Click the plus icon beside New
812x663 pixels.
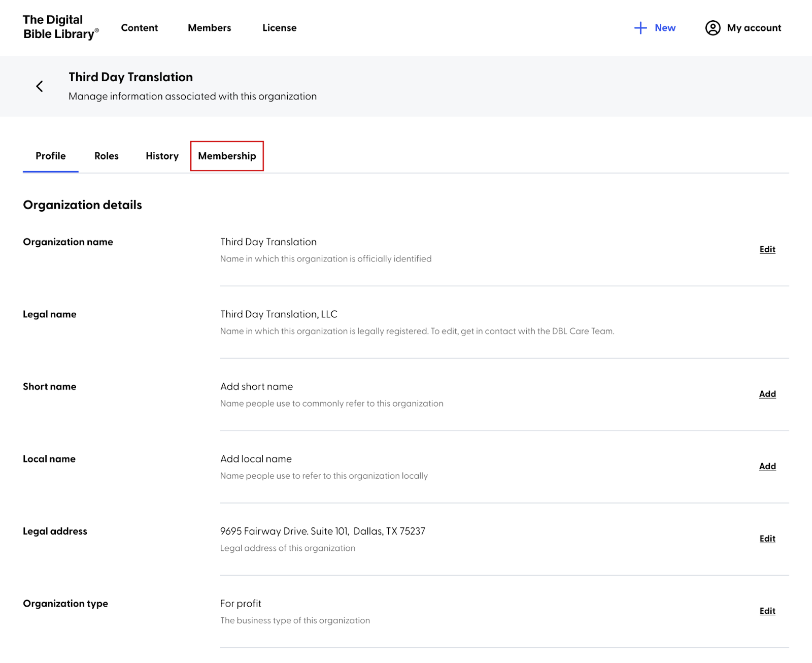pos(640,28)
